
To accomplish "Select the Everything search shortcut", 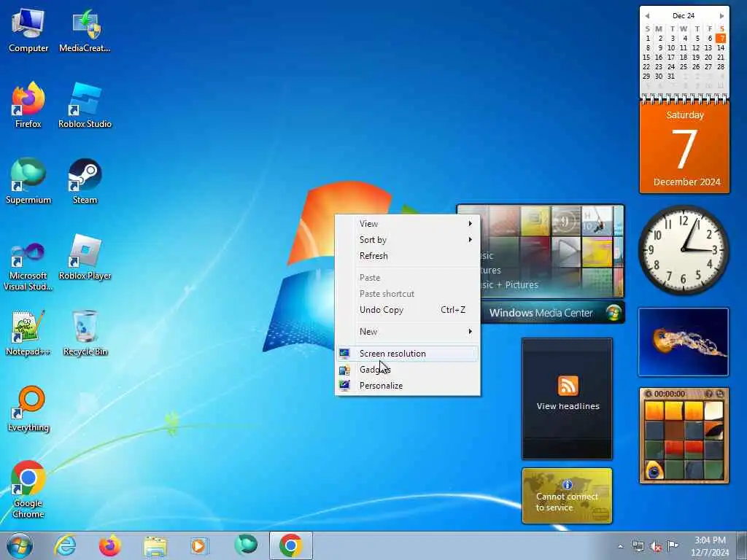I will (x=28, y=409).
